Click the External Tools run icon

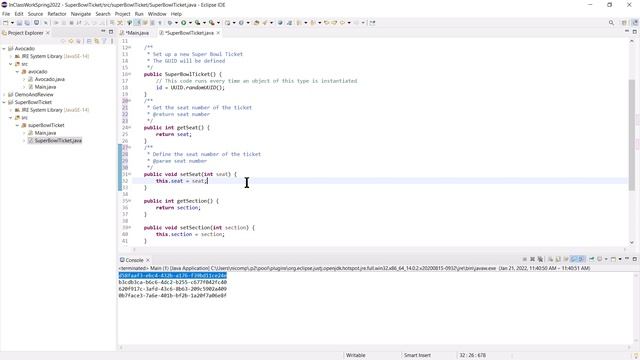[x=211, y=23]
